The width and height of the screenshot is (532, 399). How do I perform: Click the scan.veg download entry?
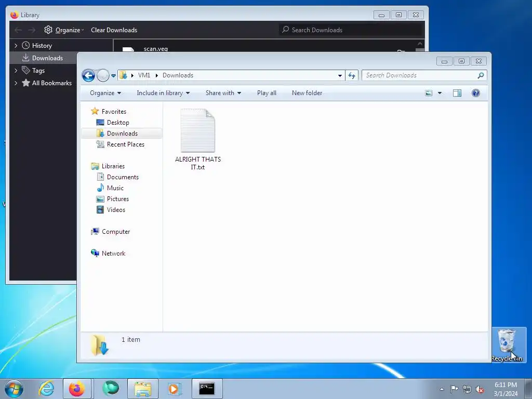156,49
